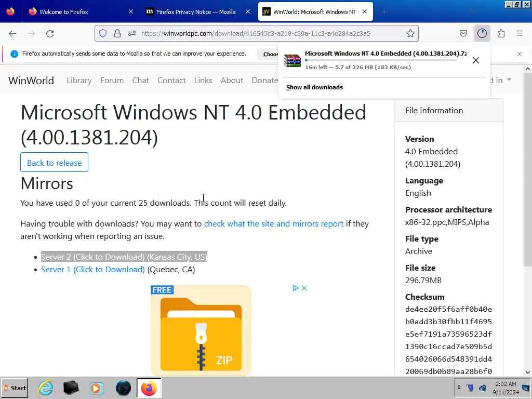Open the blue shield tray icon

(x=470, y=388)
